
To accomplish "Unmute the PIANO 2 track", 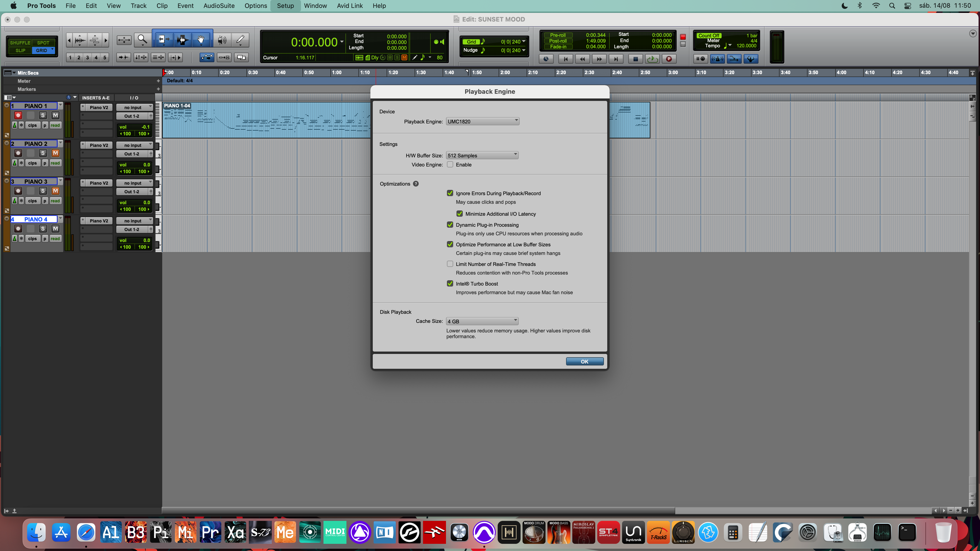I will (x=56, y=153).
